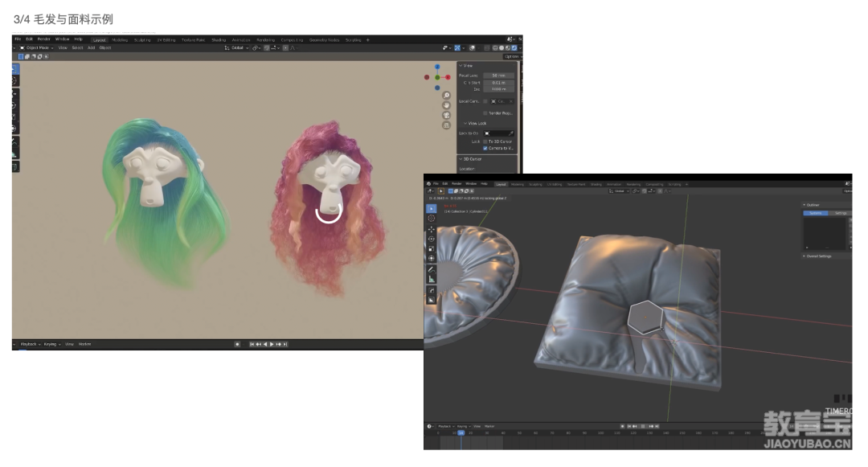Play the animation in reverse in the hair window
This screenshot has width=868, height=467.
pyautogui.click(x=265, y=344)
